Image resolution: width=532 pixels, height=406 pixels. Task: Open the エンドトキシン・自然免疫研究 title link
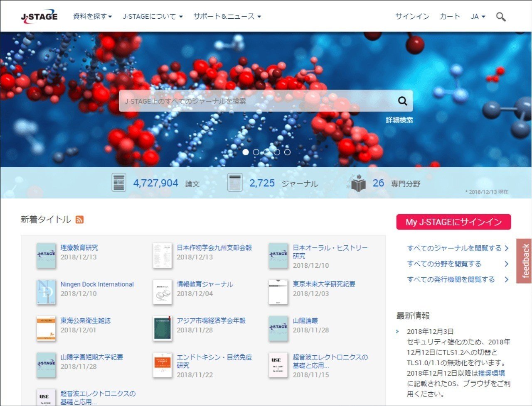(x=214, y=361)
